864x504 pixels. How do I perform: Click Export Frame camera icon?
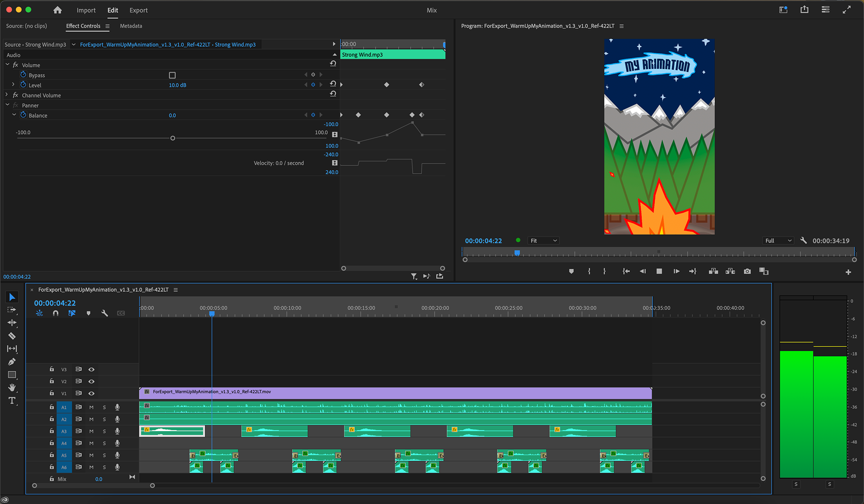click(x=747, y=272)
